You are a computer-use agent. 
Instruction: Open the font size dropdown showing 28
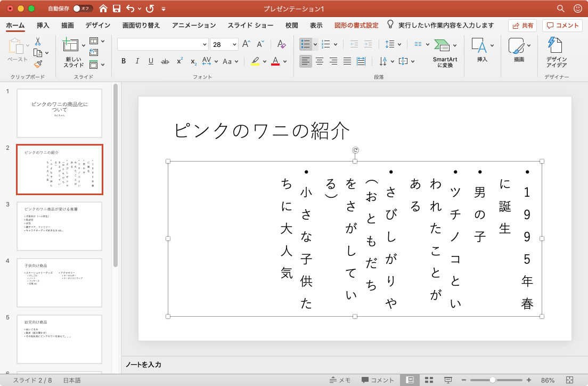click(x=234, y=45)
